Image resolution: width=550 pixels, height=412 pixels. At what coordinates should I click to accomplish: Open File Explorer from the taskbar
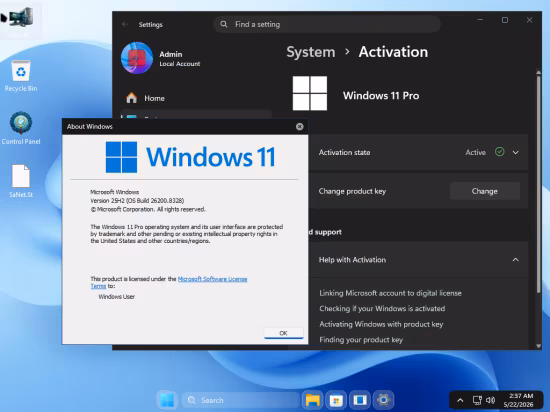click(x=312, y=400)
